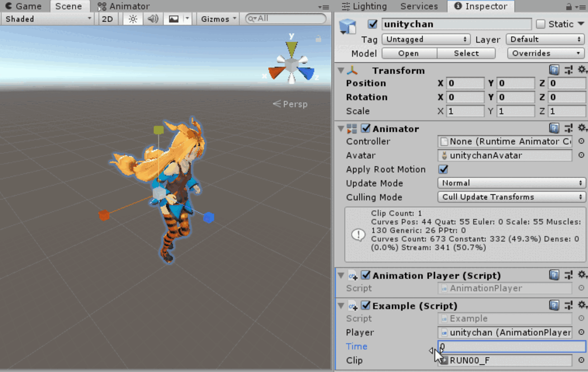The image size is (588, 372).
Task: Enable the Static checkbox
Action: tap(541, 24)
